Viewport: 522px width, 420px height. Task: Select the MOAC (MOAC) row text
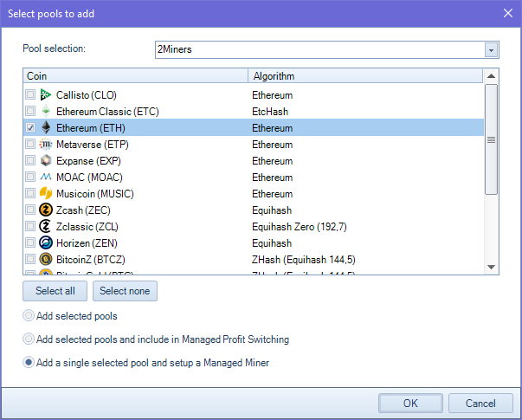pyautogui.click(x=89, y=177)
